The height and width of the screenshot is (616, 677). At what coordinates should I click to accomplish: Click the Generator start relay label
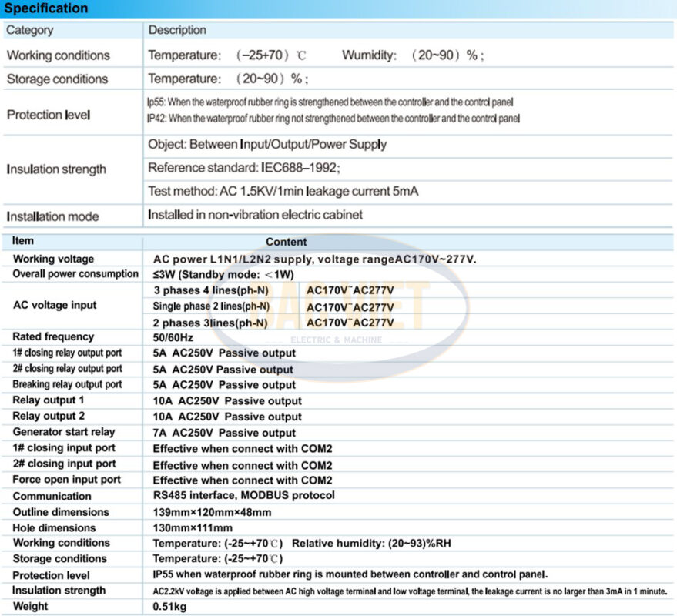click(x=63, y=432)
